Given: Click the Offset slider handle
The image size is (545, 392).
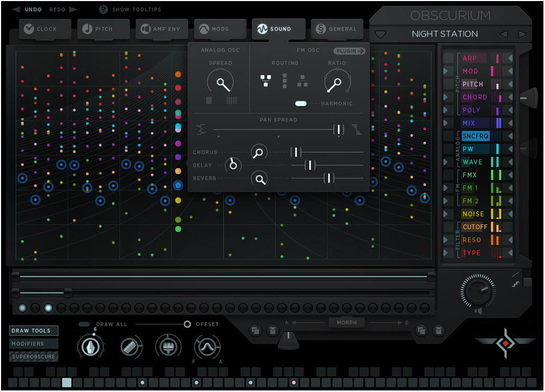Looking at the screenshot, I should pos(187,324).
